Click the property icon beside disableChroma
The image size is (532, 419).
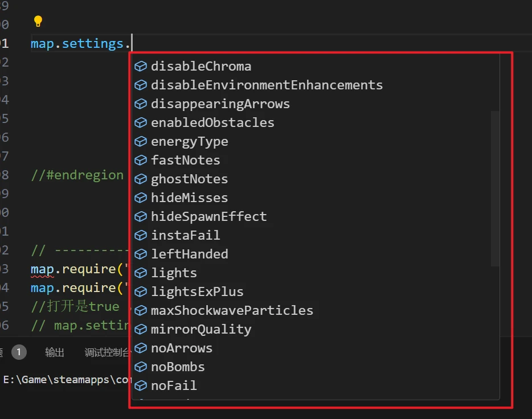point(141,67)
